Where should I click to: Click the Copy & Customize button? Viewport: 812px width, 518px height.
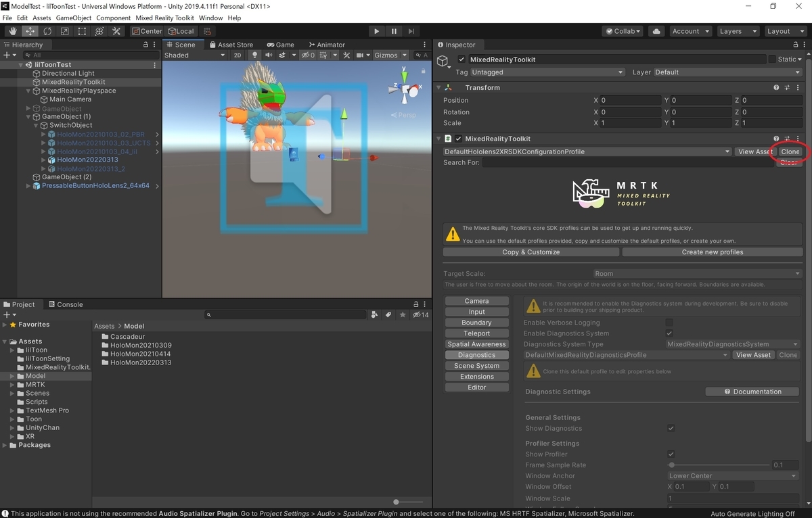click(x=531, y=252)
